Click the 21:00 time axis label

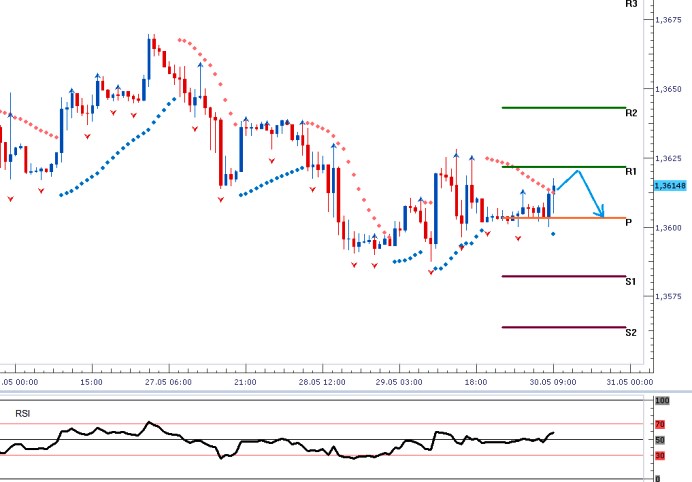(x=245, y=382)
